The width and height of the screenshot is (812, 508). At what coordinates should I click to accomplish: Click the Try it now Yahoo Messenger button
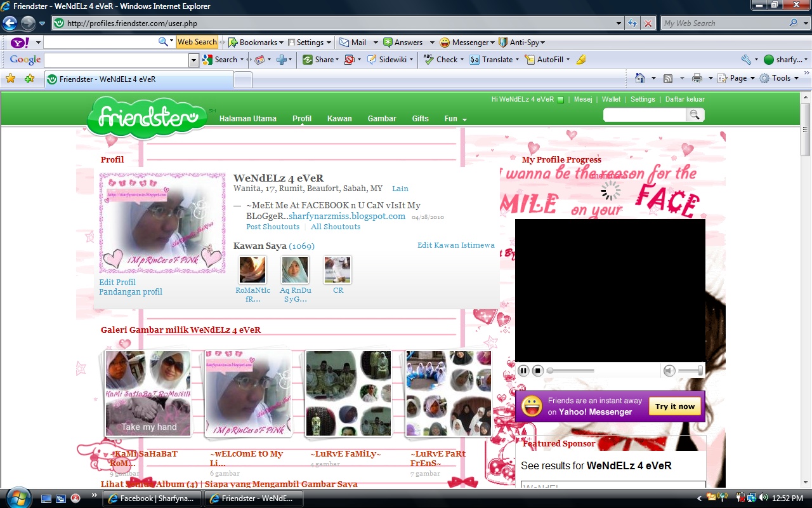click(675, 406)
